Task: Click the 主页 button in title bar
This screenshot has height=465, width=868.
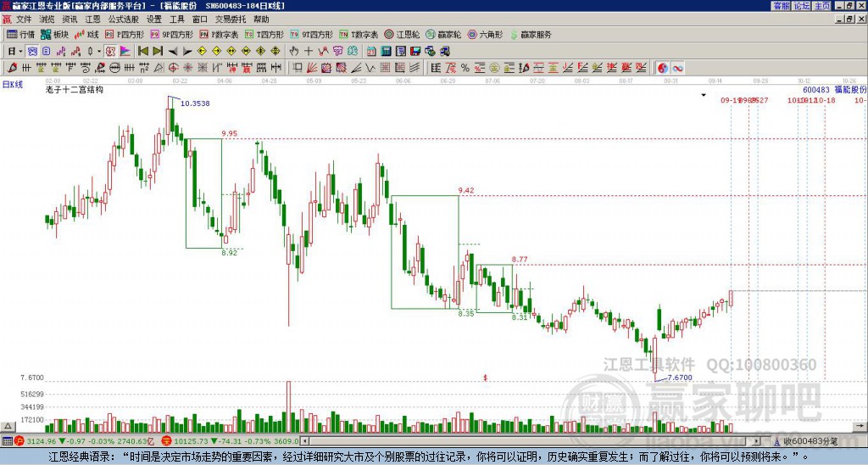Action: [821, 6]
